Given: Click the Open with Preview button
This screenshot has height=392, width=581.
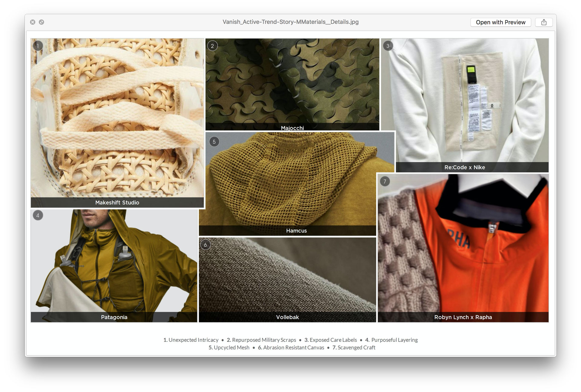Looking at the screenshot, I should 501,22.
